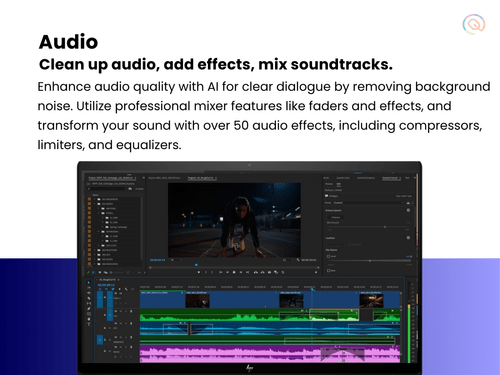
Task: Toggle the Clip Volume Level checkbox
Action: (x=328, y=256)
